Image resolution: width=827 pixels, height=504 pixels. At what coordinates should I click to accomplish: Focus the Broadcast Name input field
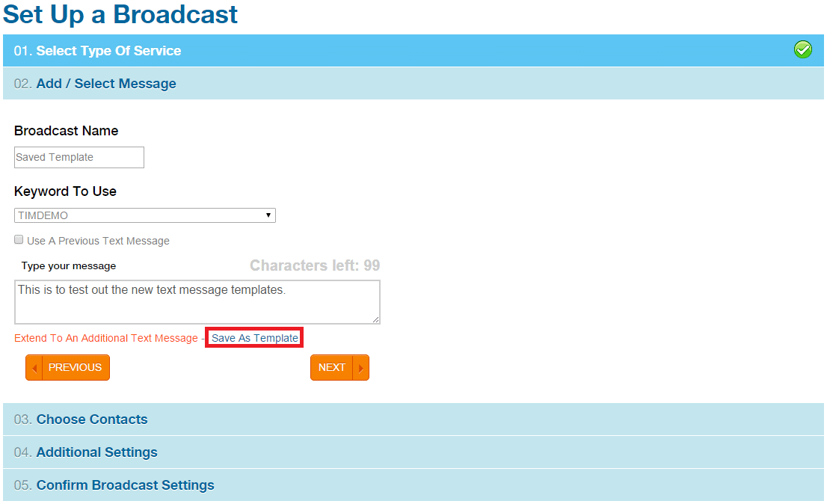[x=79, y=157]
